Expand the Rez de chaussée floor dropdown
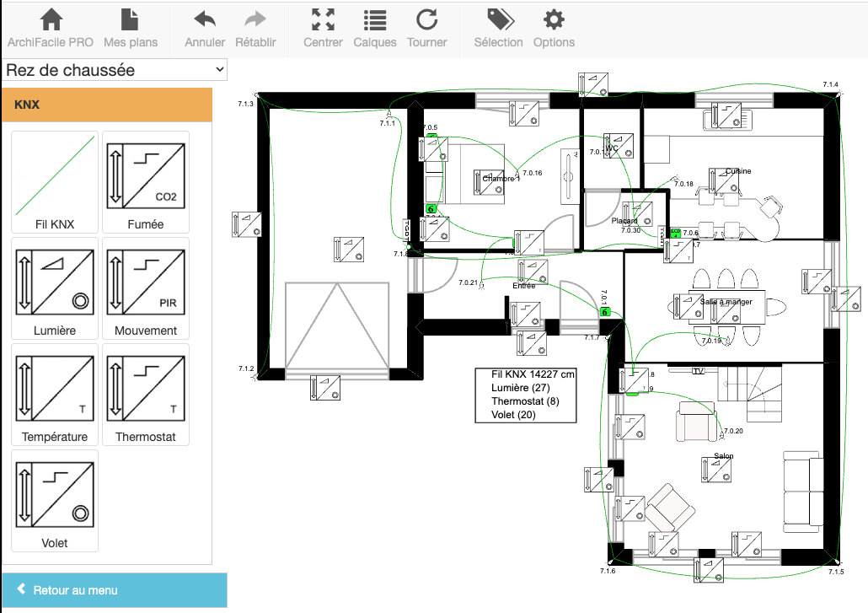 tap(115, 70)
